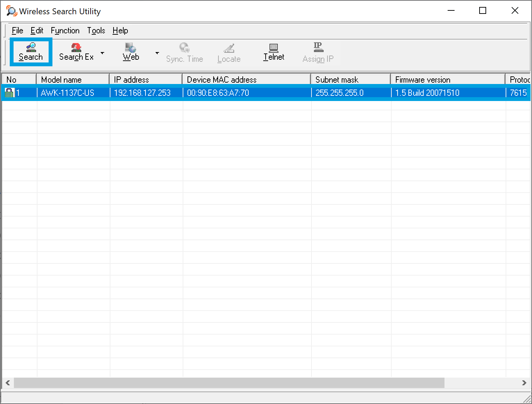
Task: Start a Telnet session from toolbar
Action: click(x=274, y=52)
